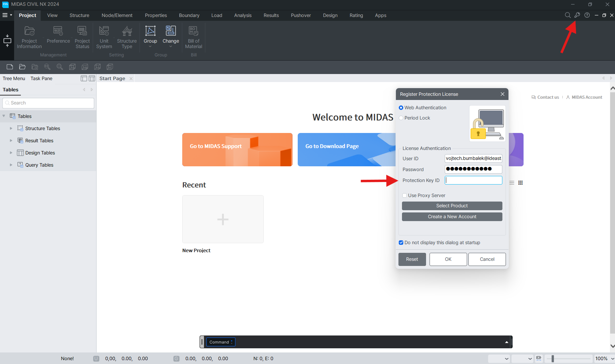Expand the Result Tables tree node
615x364 pixels.
[11, 141]
